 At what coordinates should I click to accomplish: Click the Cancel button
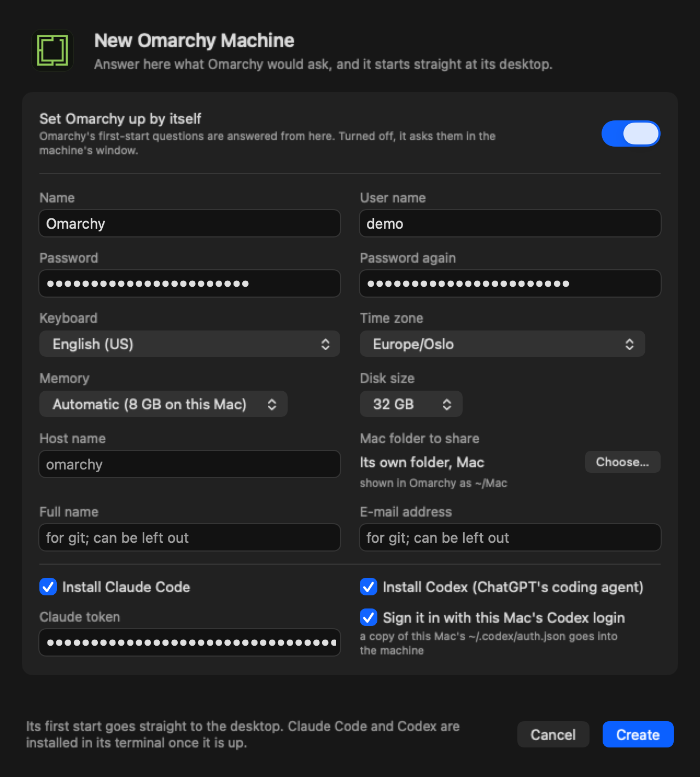tap(553, 734)
